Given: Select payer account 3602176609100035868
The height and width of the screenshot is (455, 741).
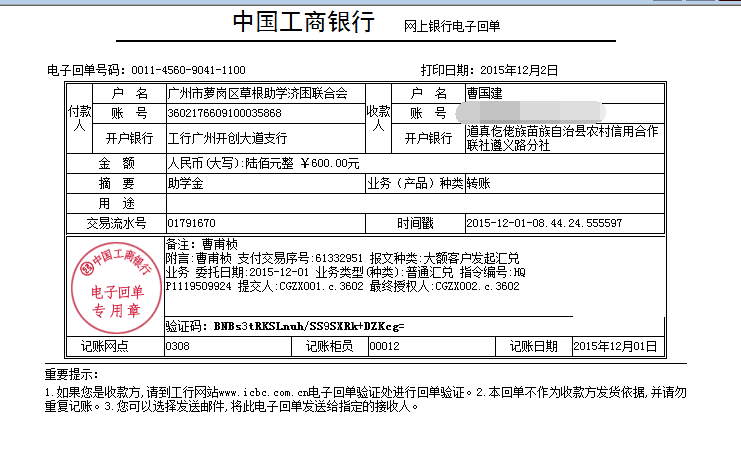Looking at the screenshot, I should [224, 113].
